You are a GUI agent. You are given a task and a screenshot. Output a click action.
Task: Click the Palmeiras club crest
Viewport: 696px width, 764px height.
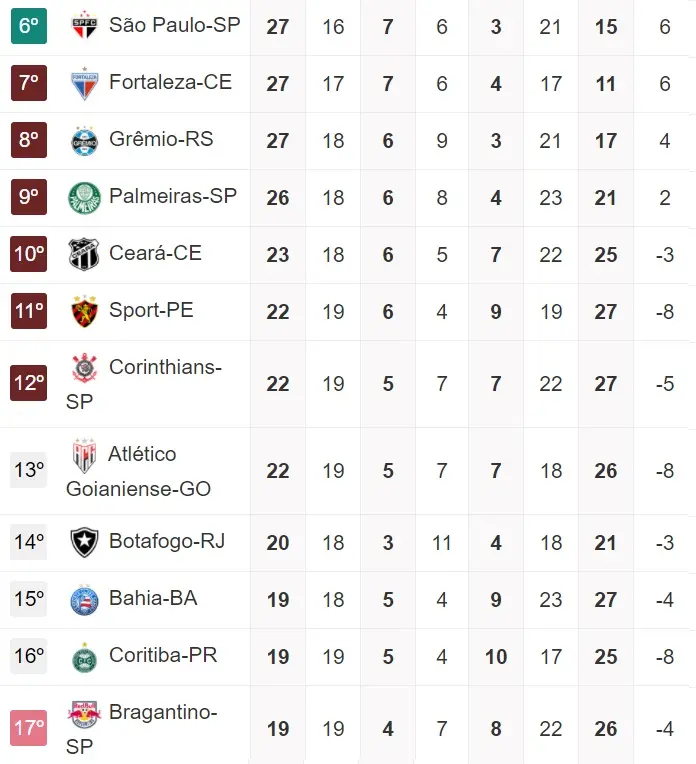pos(84,197)
